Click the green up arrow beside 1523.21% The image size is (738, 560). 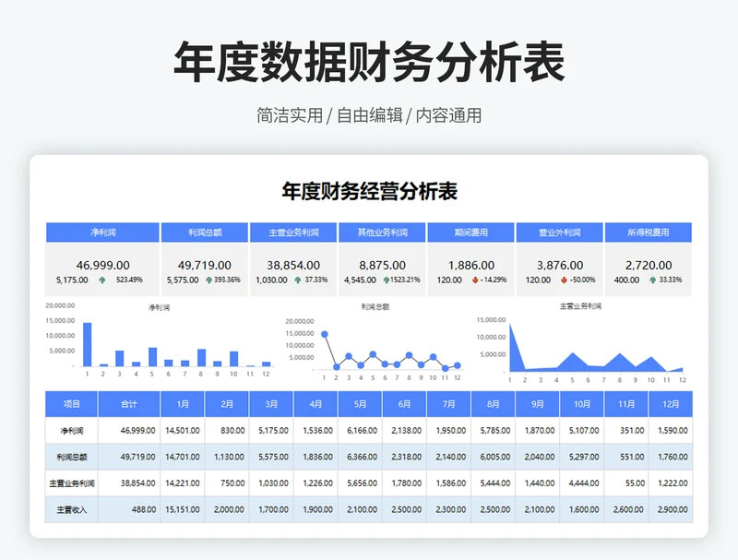(x=386, y=280)
